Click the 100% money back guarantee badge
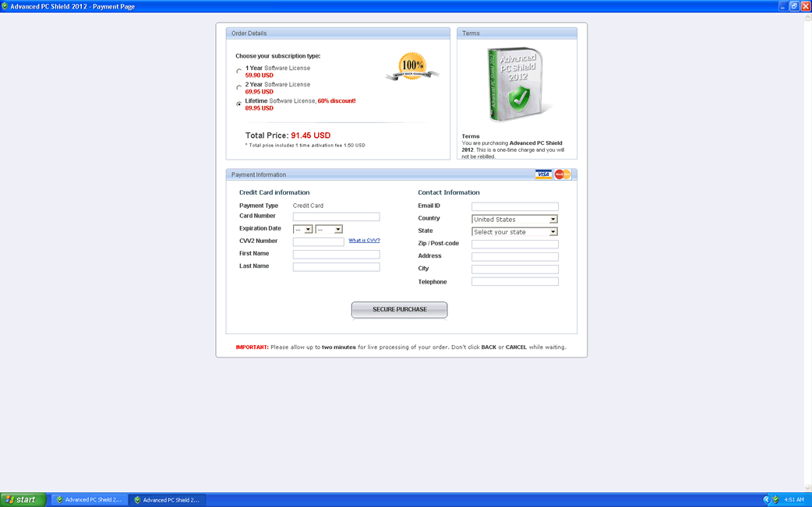The width and height of the screenshot is (812, 507). (x=412, y=67)
